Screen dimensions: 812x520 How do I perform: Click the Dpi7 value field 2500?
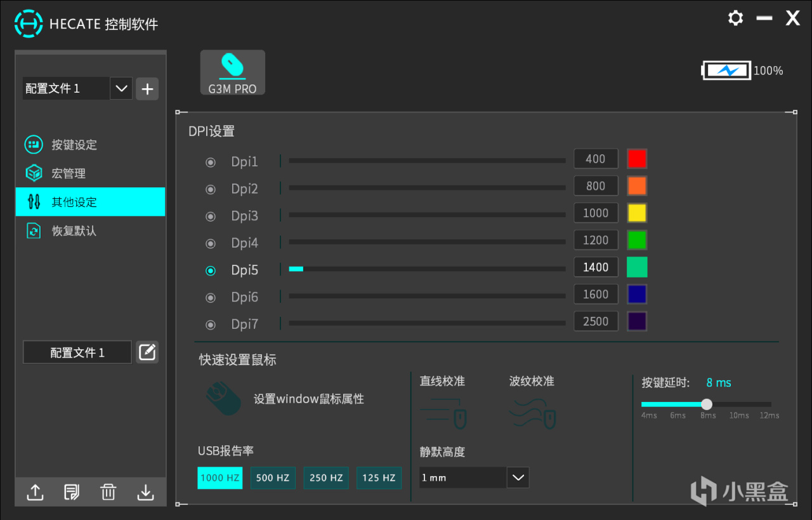tap(596, 321)
